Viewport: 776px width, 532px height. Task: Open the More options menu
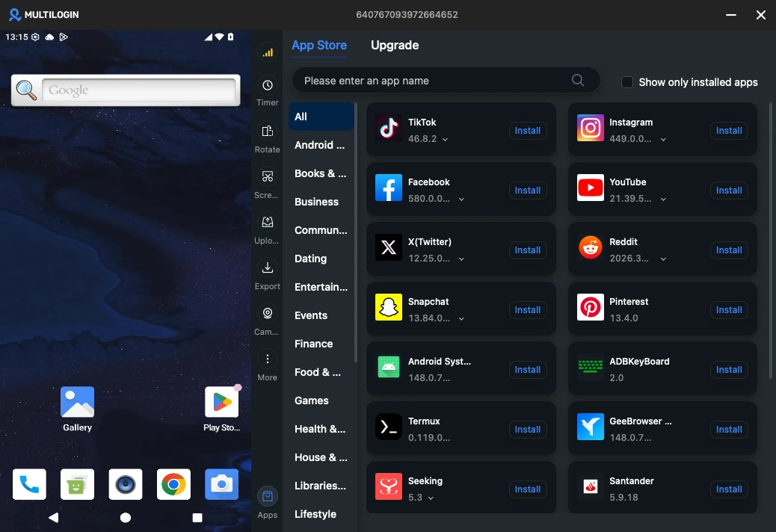pyautogui.click(x=267, y=359)
